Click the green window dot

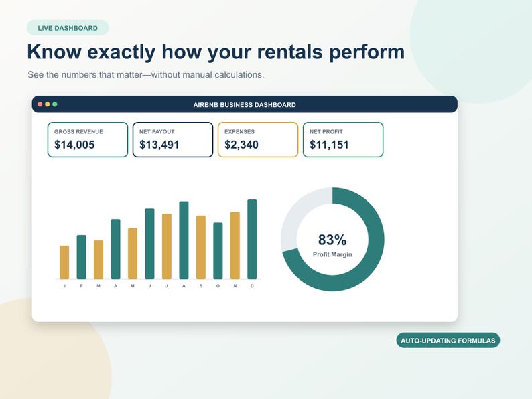[55, 104]
